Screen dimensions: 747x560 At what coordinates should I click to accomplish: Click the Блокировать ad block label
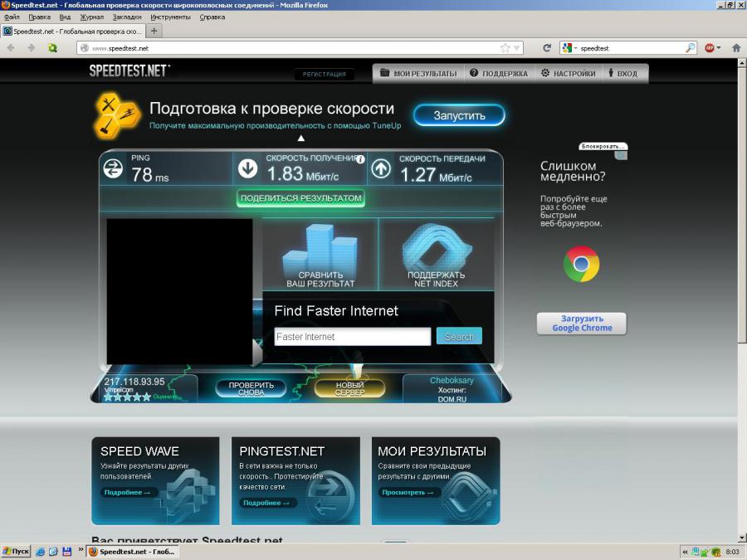tap(603, 146)
